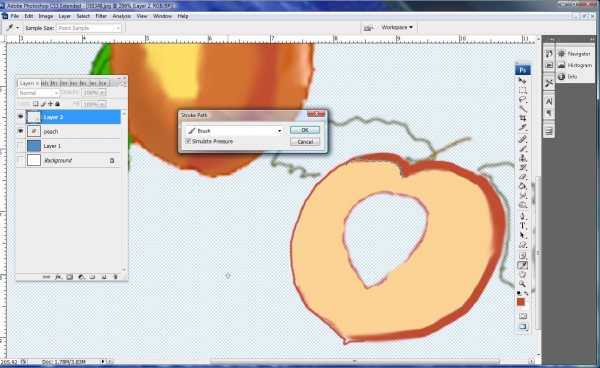The height and width of the screenshot is (368, 600).
Task: Open the Navigator panel
Action: coord(574,54)
